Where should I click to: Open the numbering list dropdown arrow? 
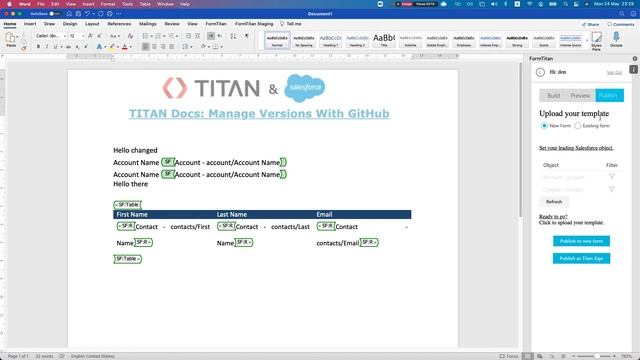click(x=164, y=36)
